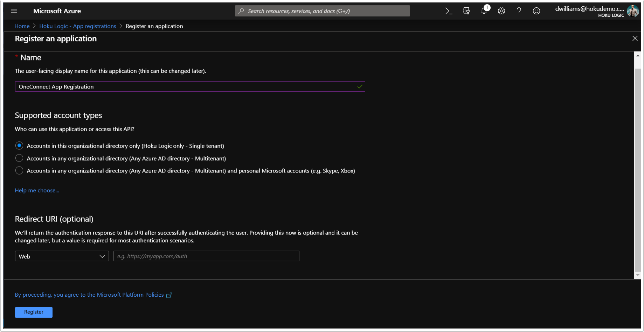Open the help question mark menu

[x=519, y=11]
